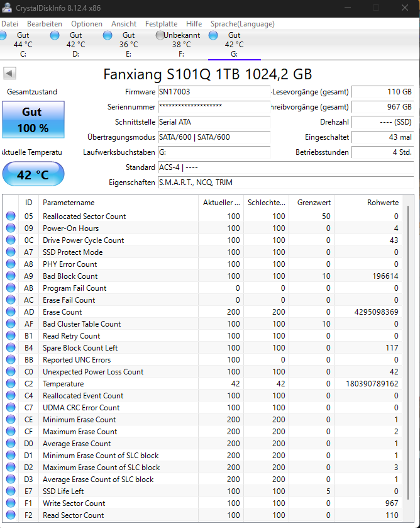This screenshot has width=420, height=528.
Task: Select drive E: status icon
Action: pos(108,35)
